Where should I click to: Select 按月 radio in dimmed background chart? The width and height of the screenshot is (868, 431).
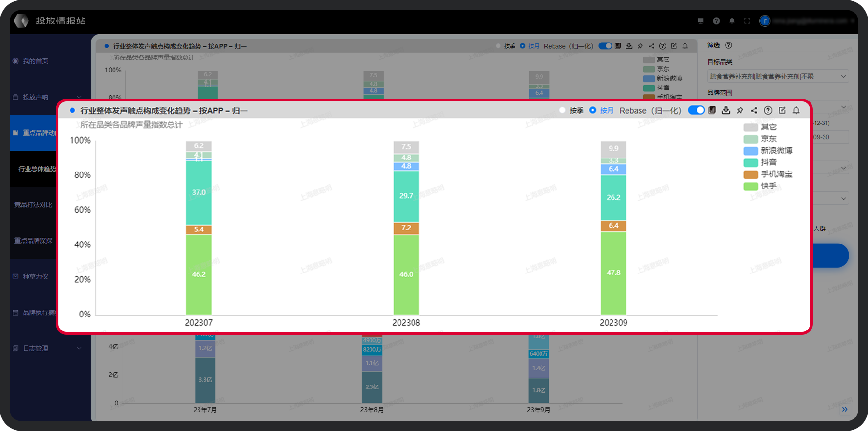pos(522,46)
